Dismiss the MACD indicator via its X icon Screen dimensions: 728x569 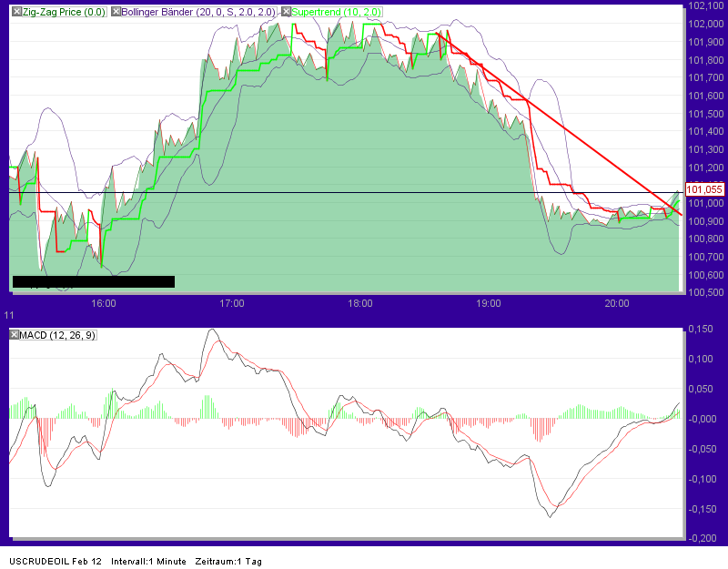(x=14, y=334)
